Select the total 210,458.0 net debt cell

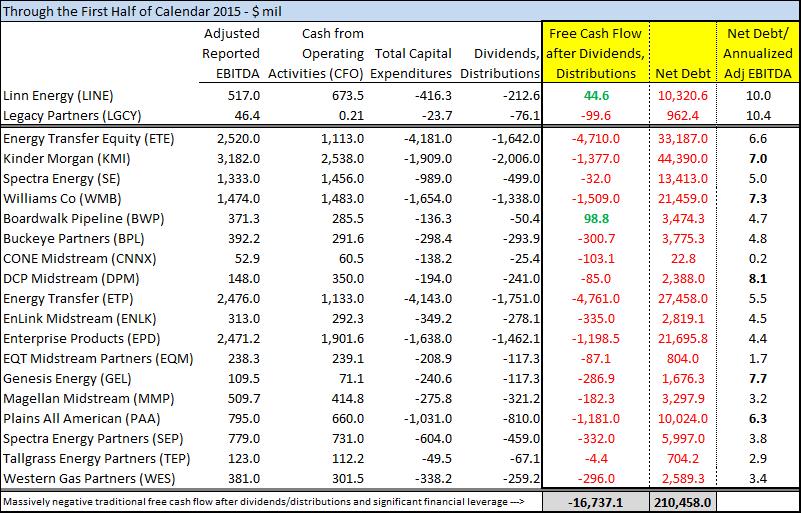click(x=685, y=499)
